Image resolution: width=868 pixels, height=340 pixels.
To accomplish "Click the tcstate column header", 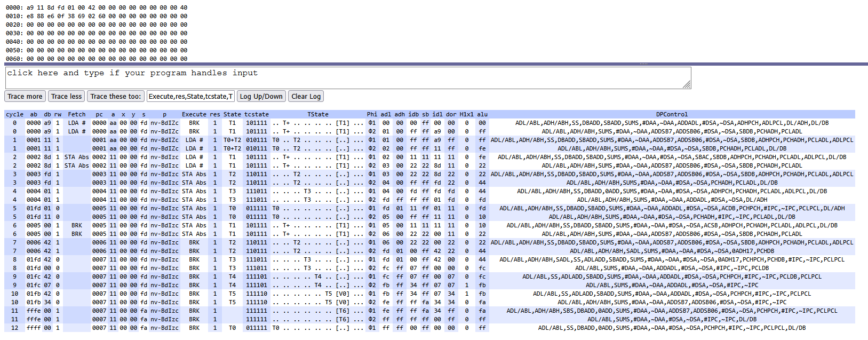I will (x=257, y=114).
